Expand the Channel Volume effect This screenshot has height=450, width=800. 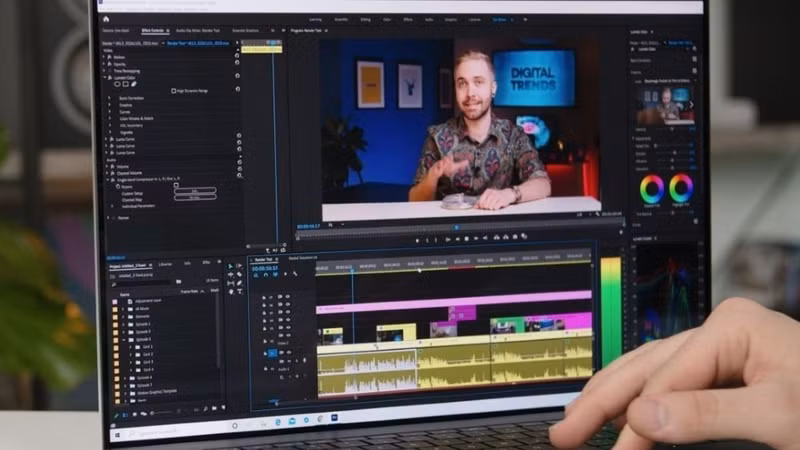click(x=107, y=173)
